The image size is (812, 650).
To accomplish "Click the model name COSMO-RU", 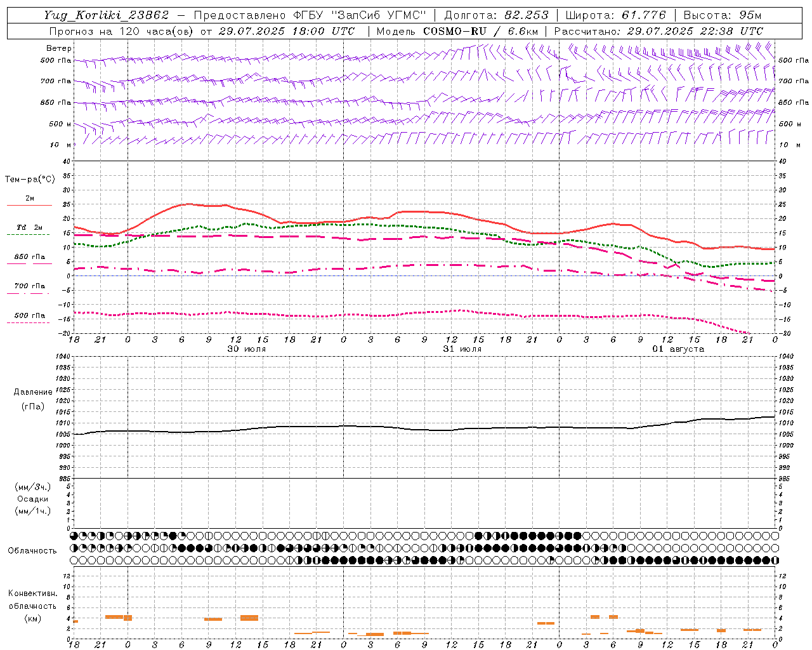I will click(454, 31).
